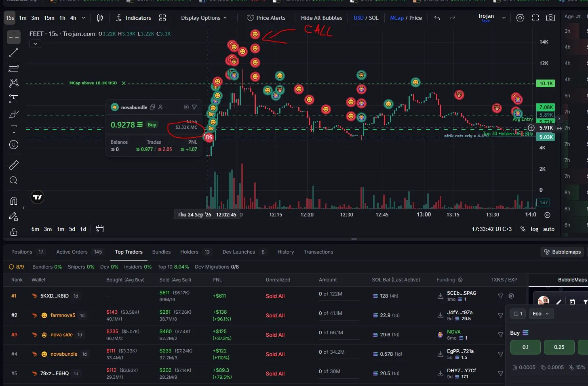The height and width of the screenshot is (386, 588).
Task: Select the trend line drawing tool
Action: point(14,52)
